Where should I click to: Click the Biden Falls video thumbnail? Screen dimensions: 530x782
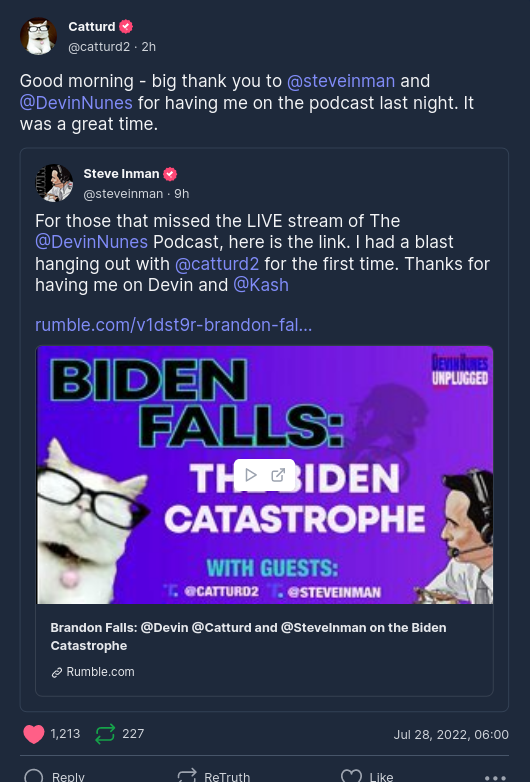[x=265, y=475]
